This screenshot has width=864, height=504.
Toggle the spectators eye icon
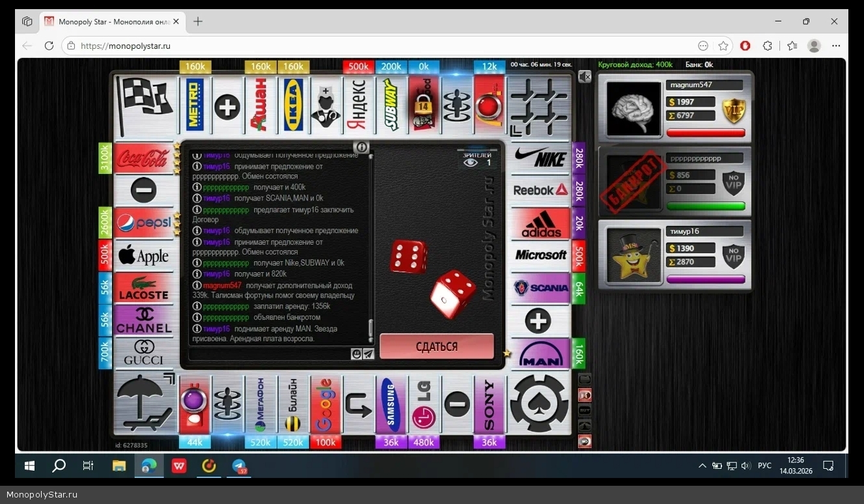click(x=470, y=163)
